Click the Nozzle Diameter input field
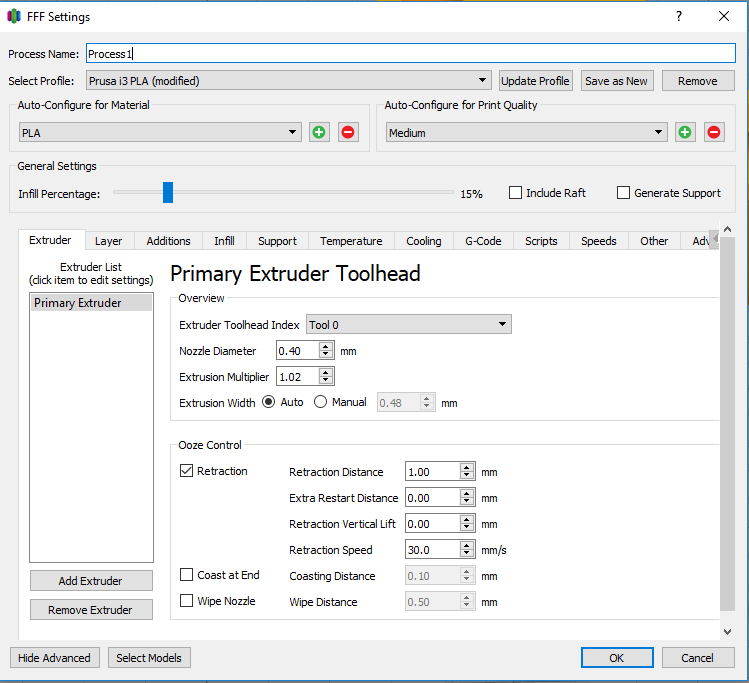749x683 pixels. pos(298,351)
